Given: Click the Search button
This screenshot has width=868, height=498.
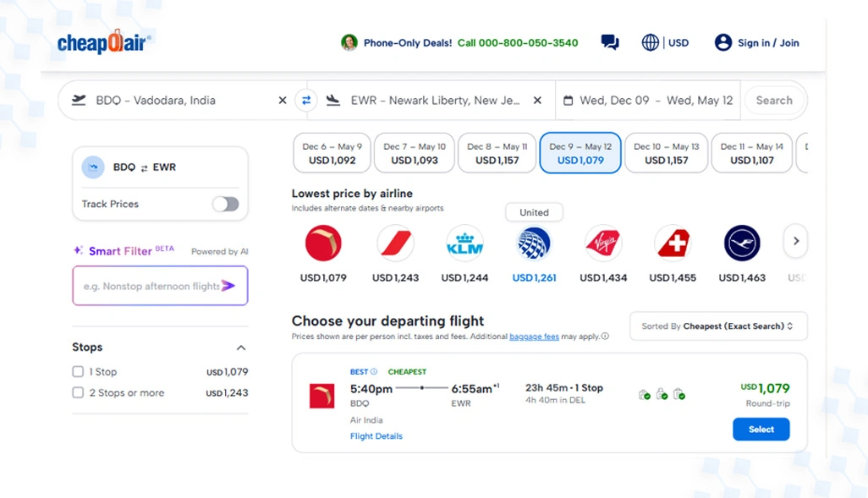Looking at the screenshot, I should click(774, 100).
